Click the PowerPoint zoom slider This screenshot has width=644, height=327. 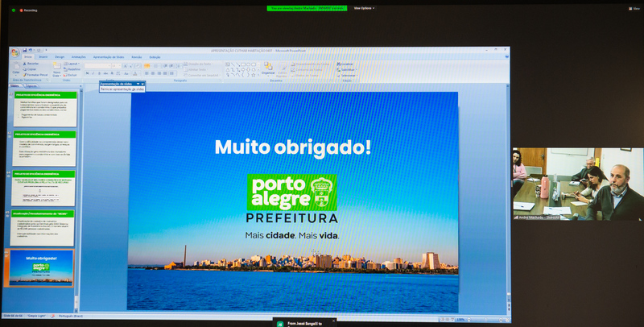coord(486,319)
